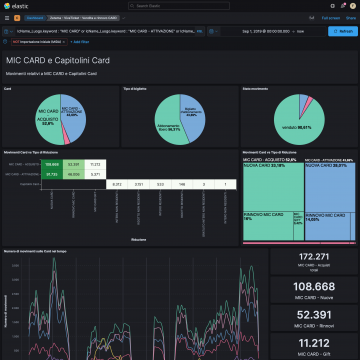Open the hamburger navigation menu

7,18
